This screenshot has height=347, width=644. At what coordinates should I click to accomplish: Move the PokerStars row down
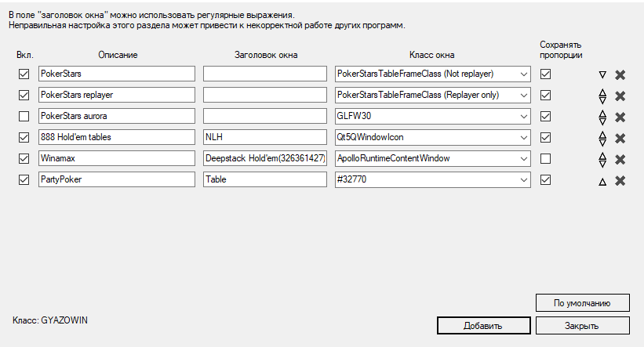pyautogui.click(x=602, y=74)
